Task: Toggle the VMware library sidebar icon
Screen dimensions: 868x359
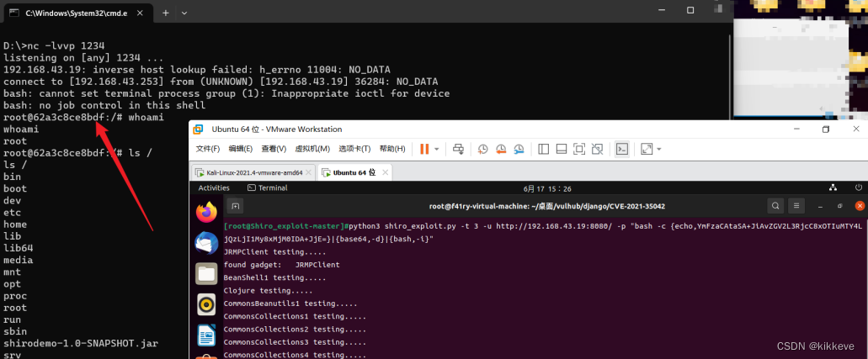Action: tap(543, 149)
